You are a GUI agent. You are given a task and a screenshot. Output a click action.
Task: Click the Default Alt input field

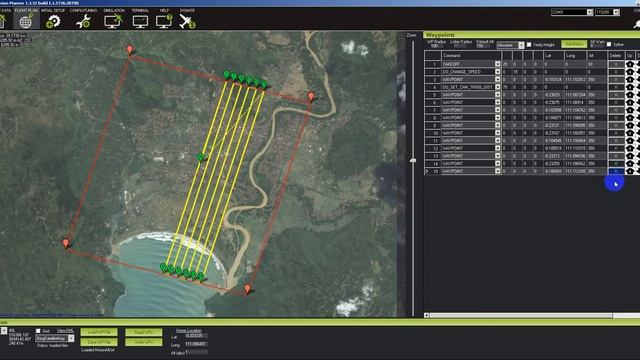tap(483, 46)
